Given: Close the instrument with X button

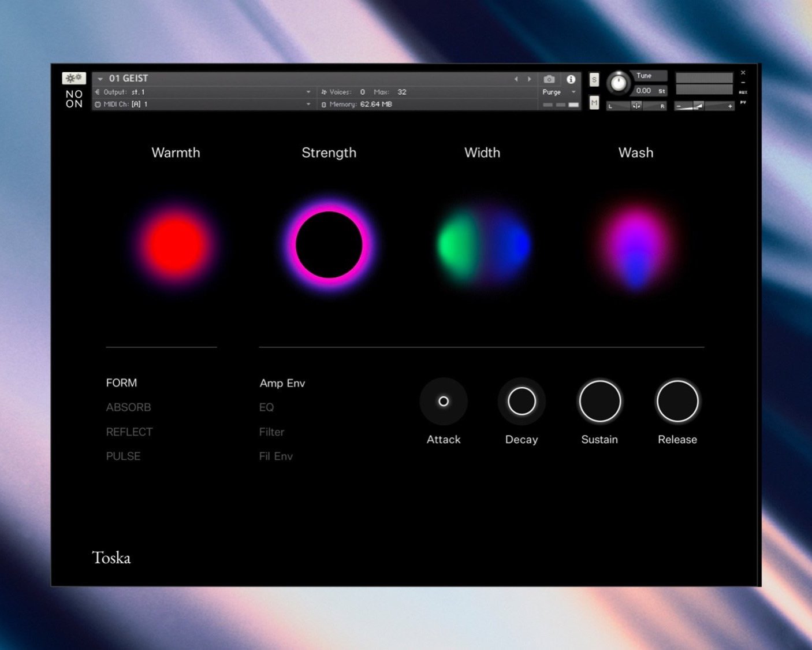Looking at the screenshot, I should pos(743,73).
